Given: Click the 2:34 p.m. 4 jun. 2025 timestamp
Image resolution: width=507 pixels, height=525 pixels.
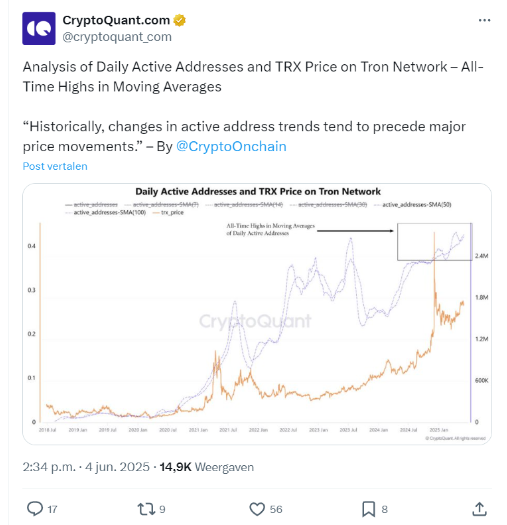Looking at the screenshot, I should tap(86, 467).
